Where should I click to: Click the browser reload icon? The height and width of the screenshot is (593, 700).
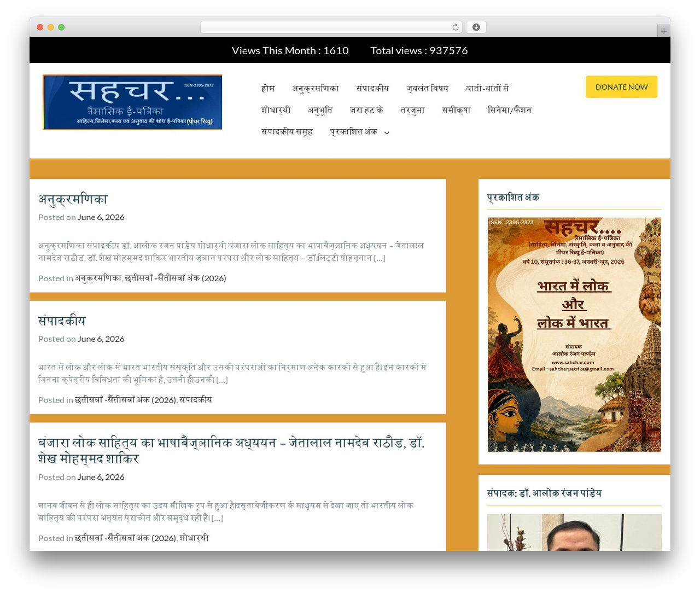[456, 27]
